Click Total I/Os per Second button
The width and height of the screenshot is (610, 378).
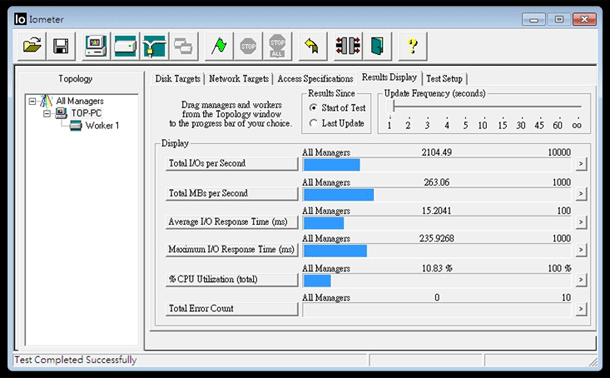click(x=232, y=163)
